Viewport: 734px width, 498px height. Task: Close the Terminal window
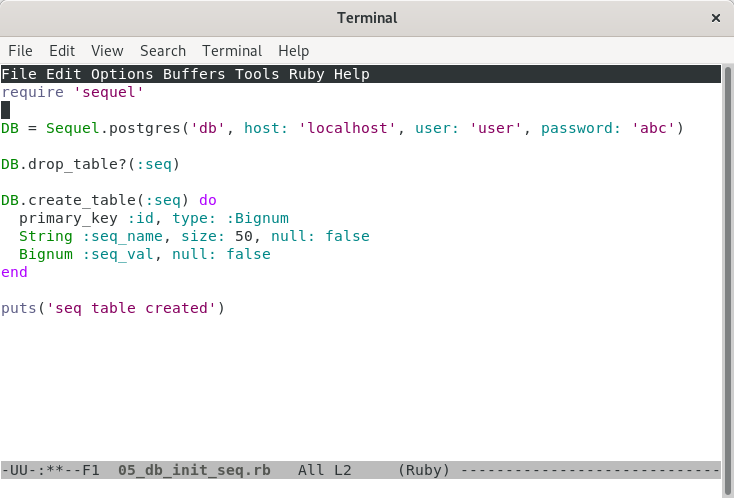point(714,18)
